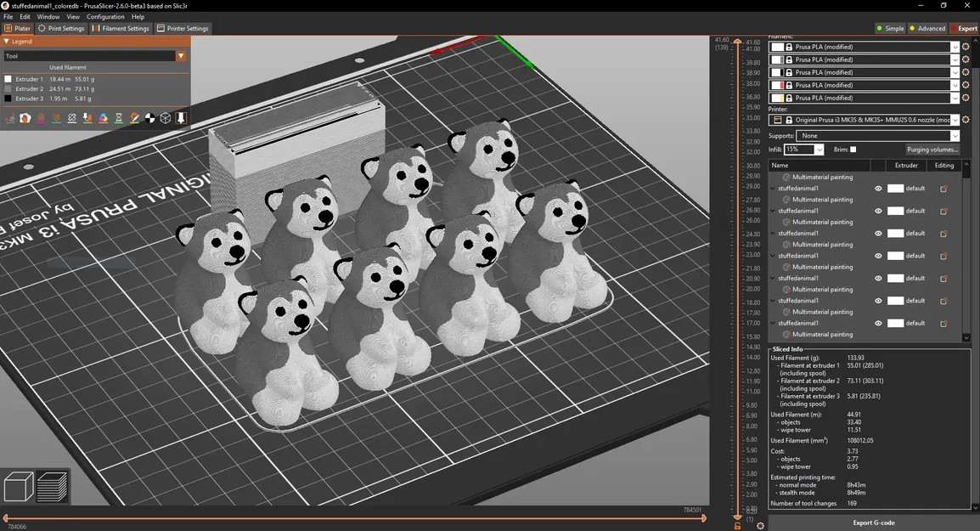This screenshot has height=531, width=980.
Task: Toggle Center of gravity marker icon
Action: [150, 117]
